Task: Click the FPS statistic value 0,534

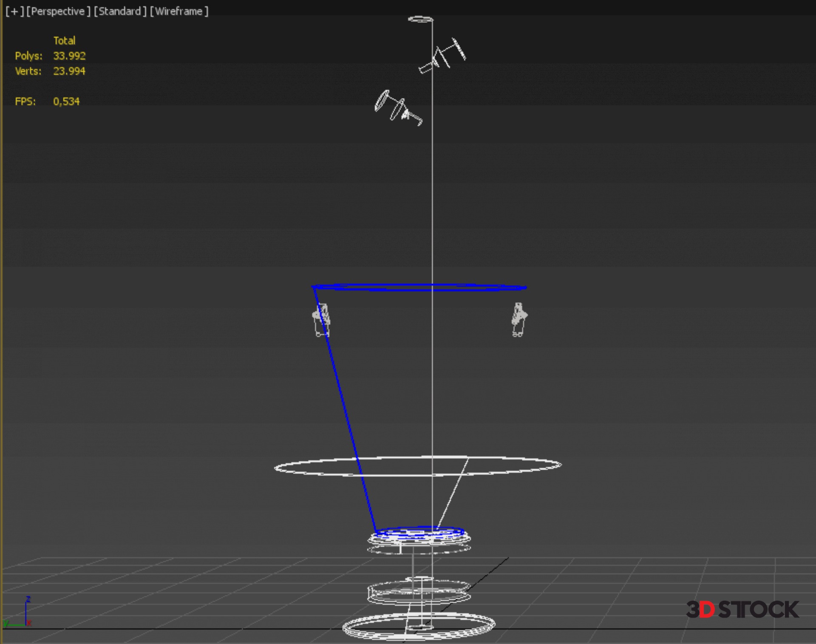Action: tap(66, 101)
